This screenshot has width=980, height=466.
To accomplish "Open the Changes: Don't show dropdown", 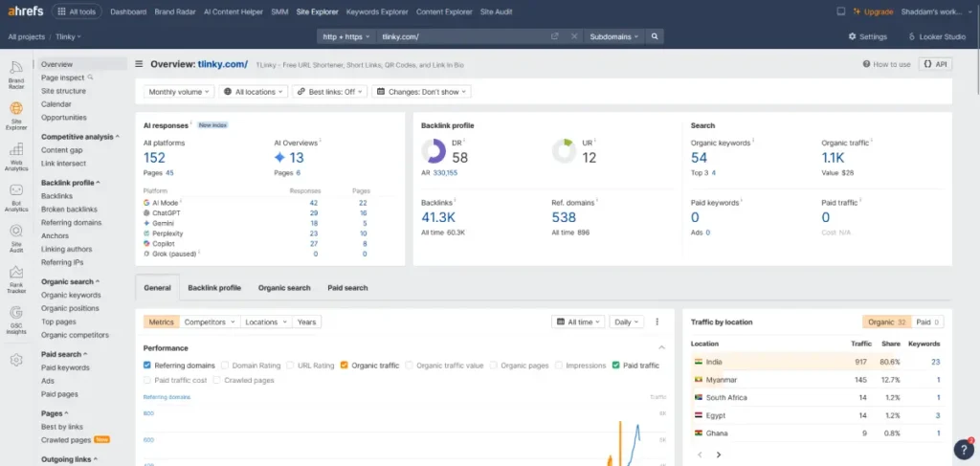I will [x=421, y=92].
